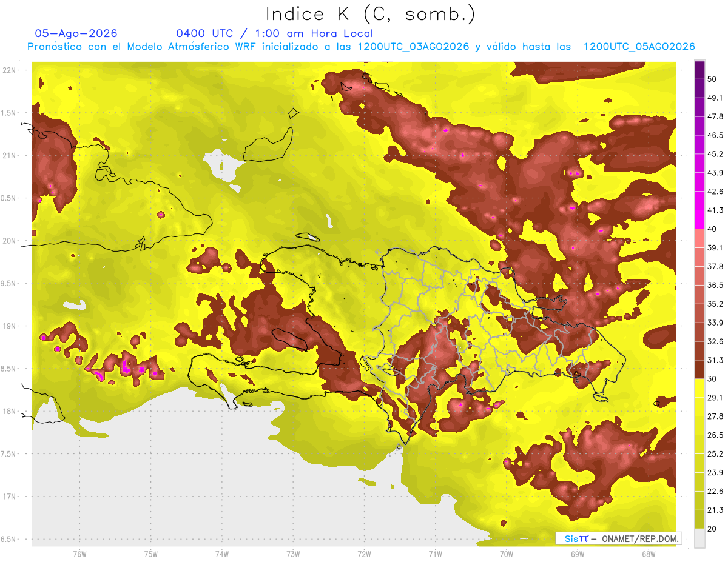Click the color bar value '22.6'

715,492
